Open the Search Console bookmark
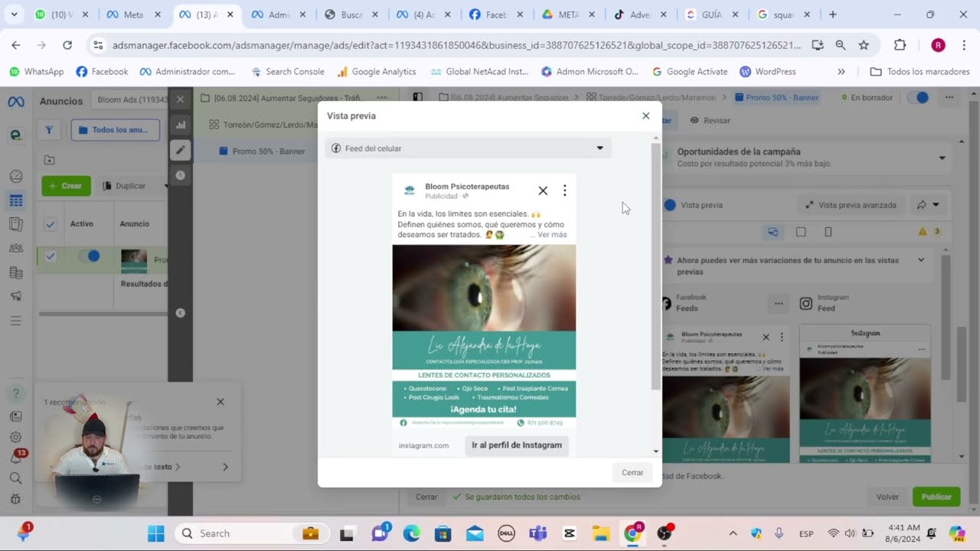 tap(288, 72)
